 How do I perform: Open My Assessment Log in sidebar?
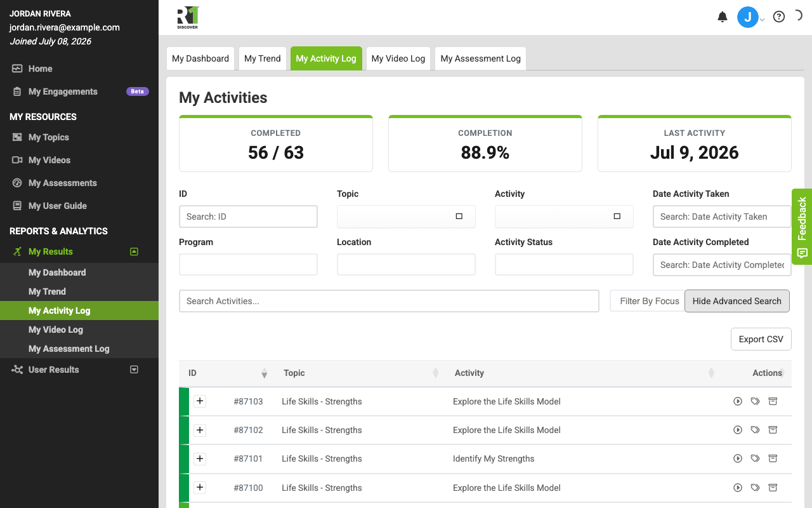pos(69,349)
